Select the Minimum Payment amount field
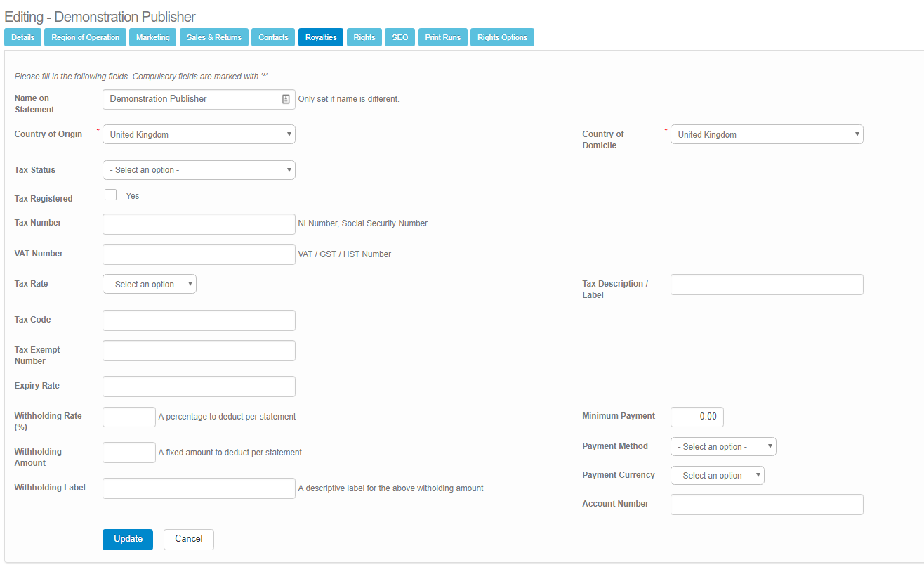This screenshot has width=924, height=572. tap(697, 417)
